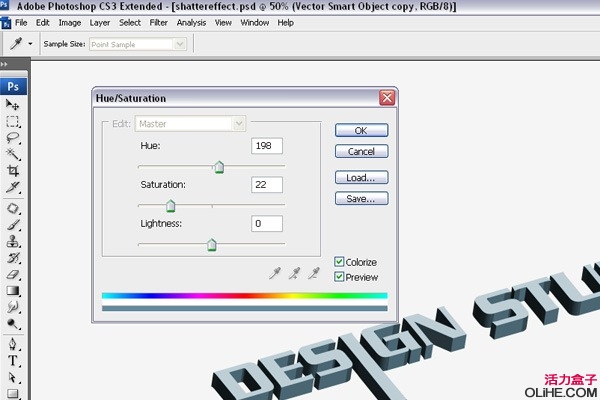Select the History Brush tool
This screenshot has height=400, width=600.
pyautogui.click(x=13, y=258)
